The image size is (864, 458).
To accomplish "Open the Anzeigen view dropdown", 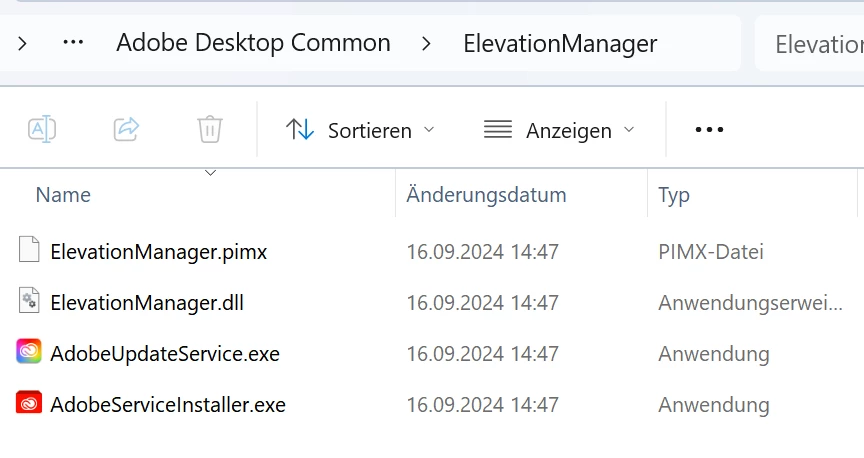I will pos(559,131).
